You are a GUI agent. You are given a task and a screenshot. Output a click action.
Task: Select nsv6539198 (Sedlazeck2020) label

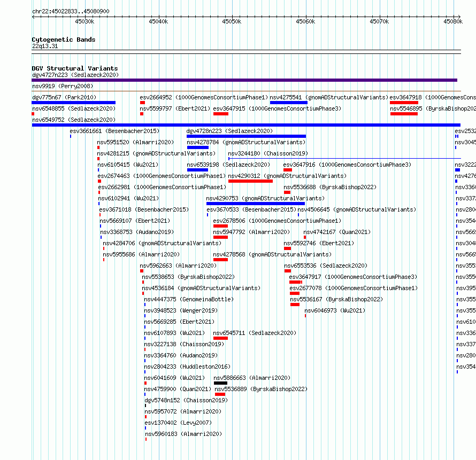click(228, 165)
